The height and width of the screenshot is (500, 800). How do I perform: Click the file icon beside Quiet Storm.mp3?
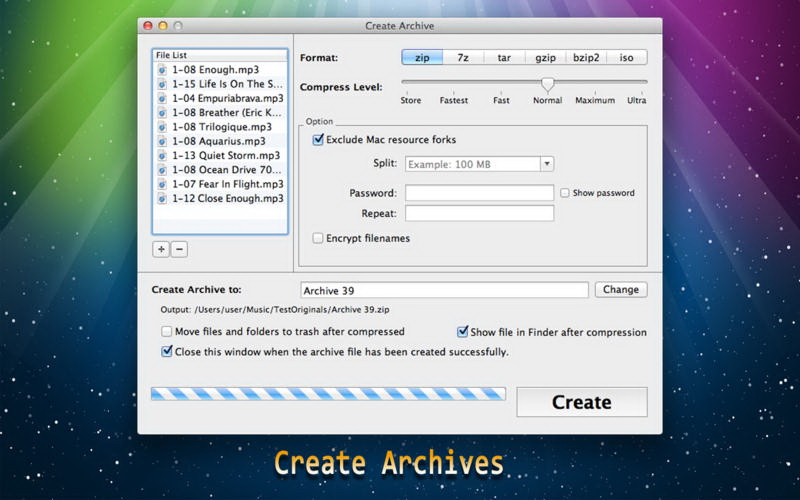point(163,156)
